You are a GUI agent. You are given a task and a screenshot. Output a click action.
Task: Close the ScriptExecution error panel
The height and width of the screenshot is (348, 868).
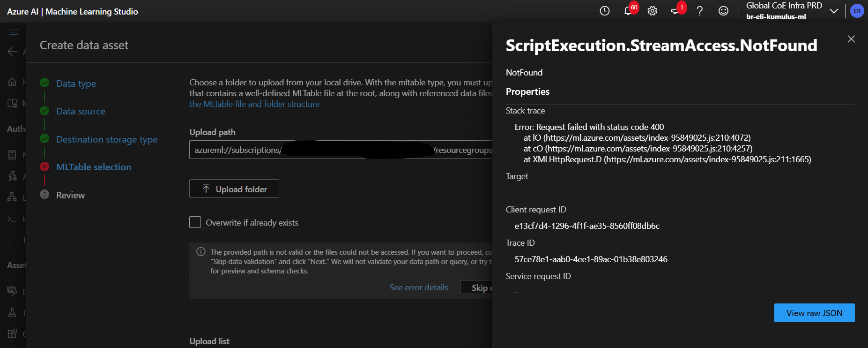[851, 39]
